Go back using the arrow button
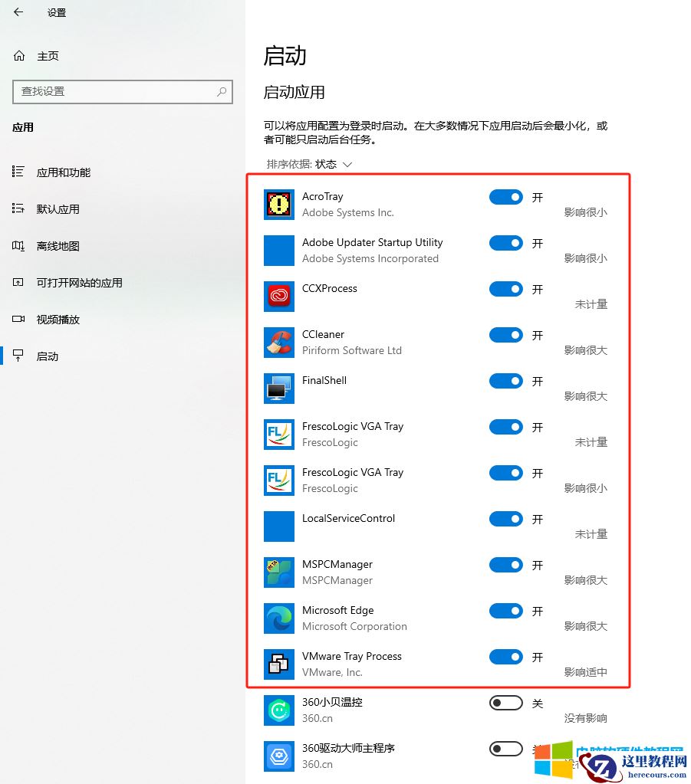 coord(17,12)
